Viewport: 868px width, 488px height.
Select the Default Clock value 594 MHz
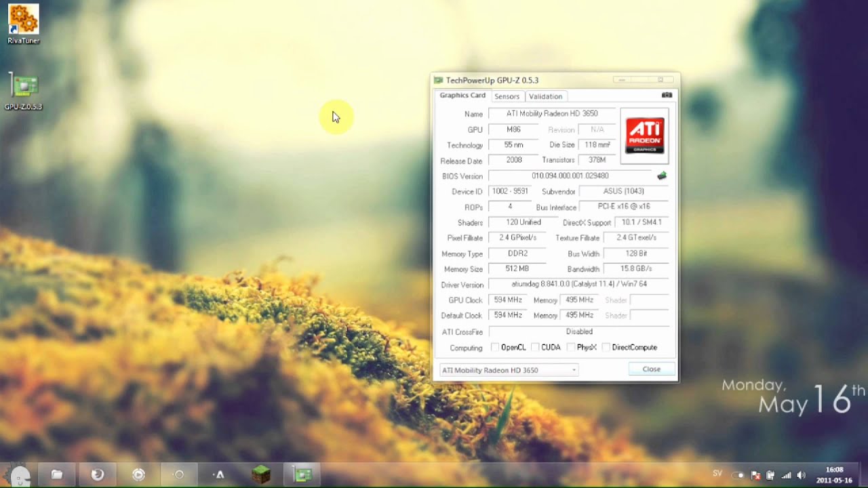(x=508, y=316)
